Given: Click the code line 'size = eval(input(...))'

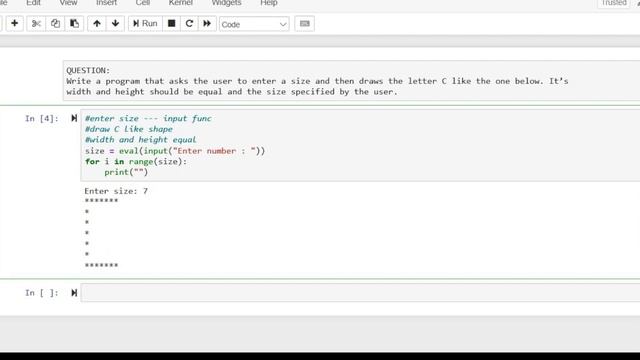Looking at the screenshot, I should (175, 151).
